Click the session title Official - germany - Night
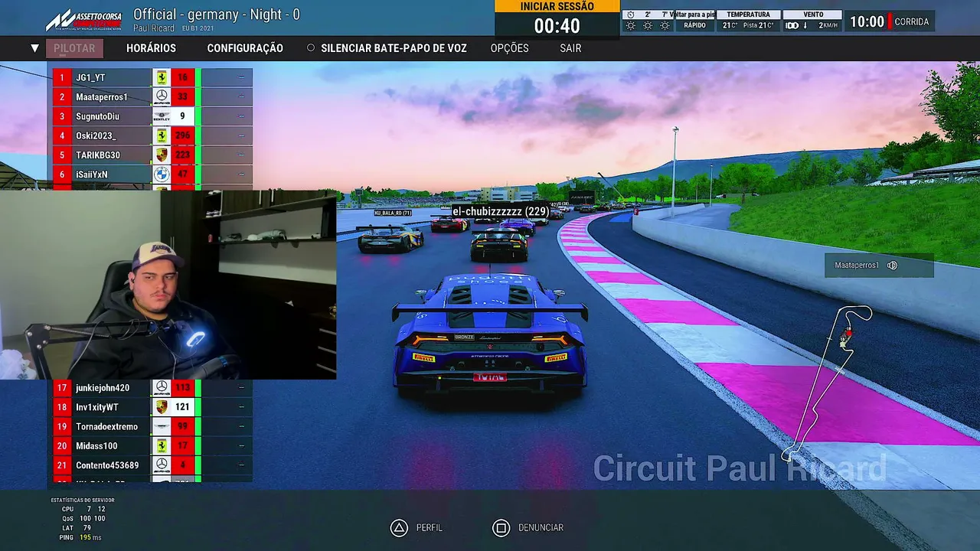Screen dimensions: 980x551 pos(217,15)
